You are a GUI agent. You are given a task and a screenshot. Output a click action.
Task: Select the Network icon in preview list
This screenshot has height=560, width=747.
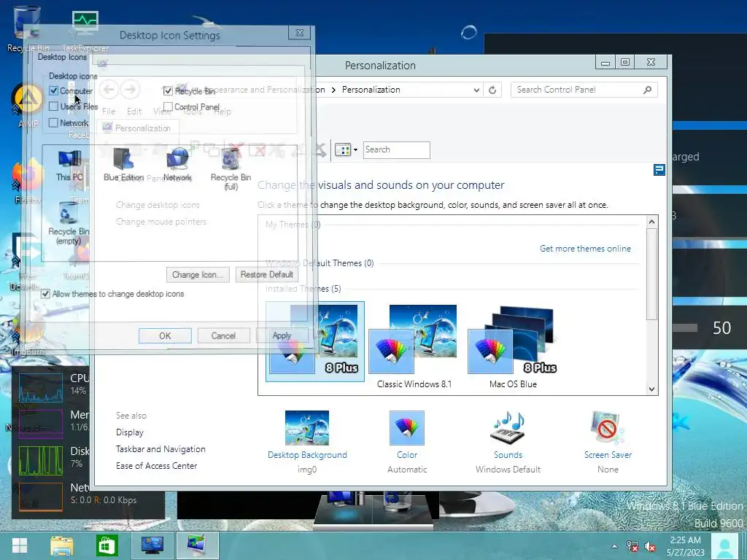pyautogui.click(x=177, y=166)
